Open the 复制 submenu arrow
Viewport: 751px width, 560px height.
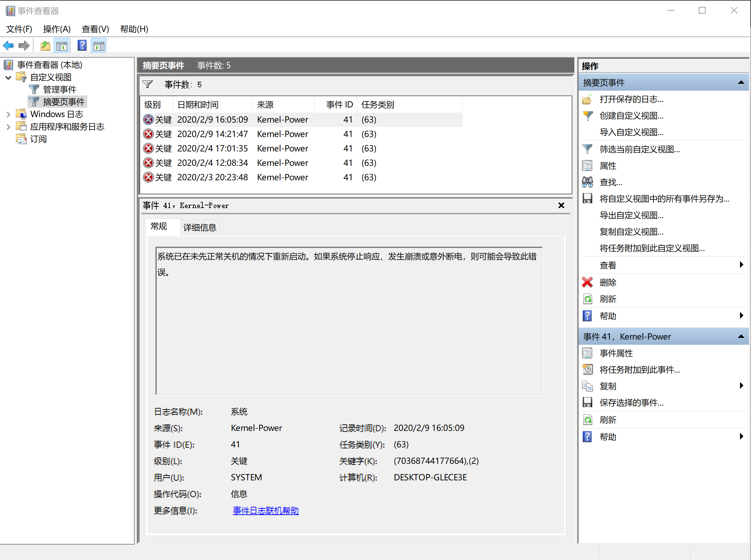point(741,385)
